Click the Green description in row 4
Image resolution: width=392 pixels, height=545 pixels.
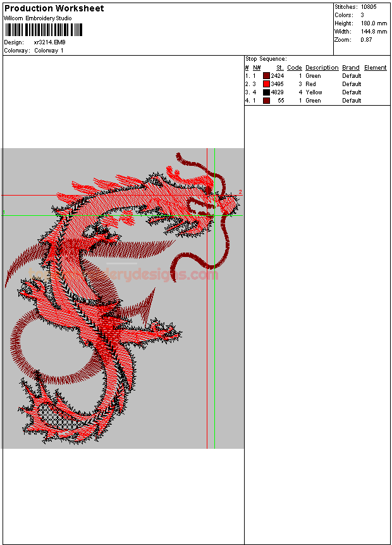coord(313,101)
